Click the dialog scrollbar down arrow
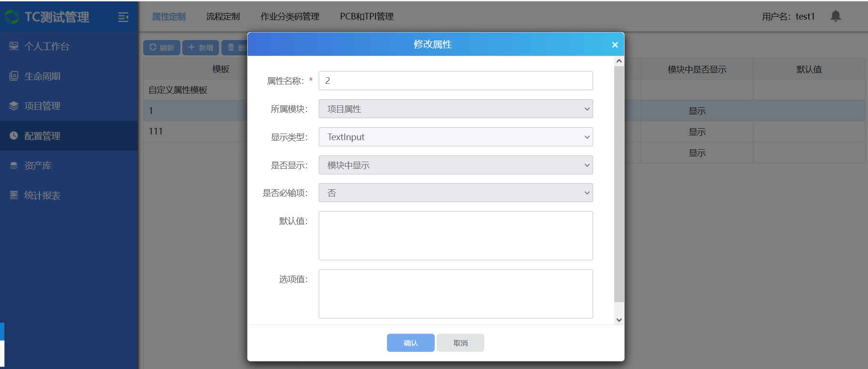This screenshot has height=369, width=868. coord(619,320)
